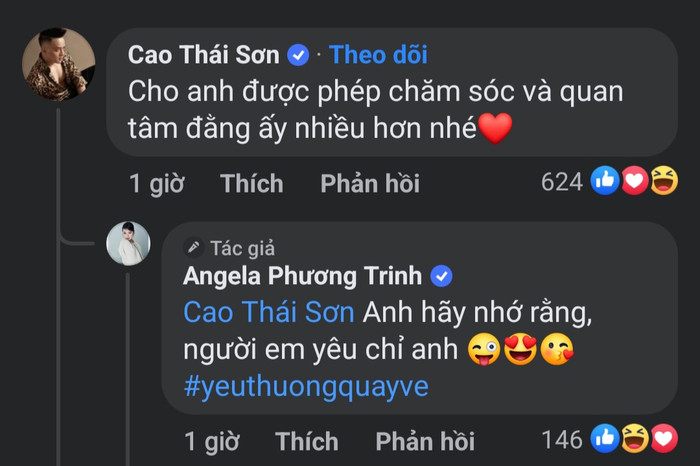The image size is (700, 466).
Task: Click the heart reaction icon on Angela's reply
Action: click(662, 438)
